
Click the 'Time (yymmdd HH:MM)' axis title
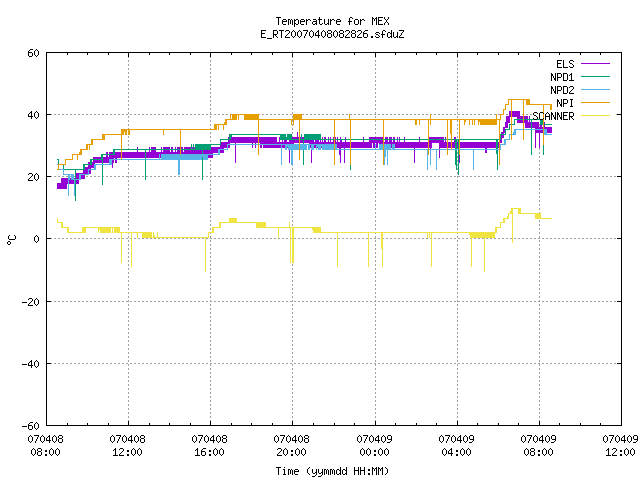pos(332,471)
